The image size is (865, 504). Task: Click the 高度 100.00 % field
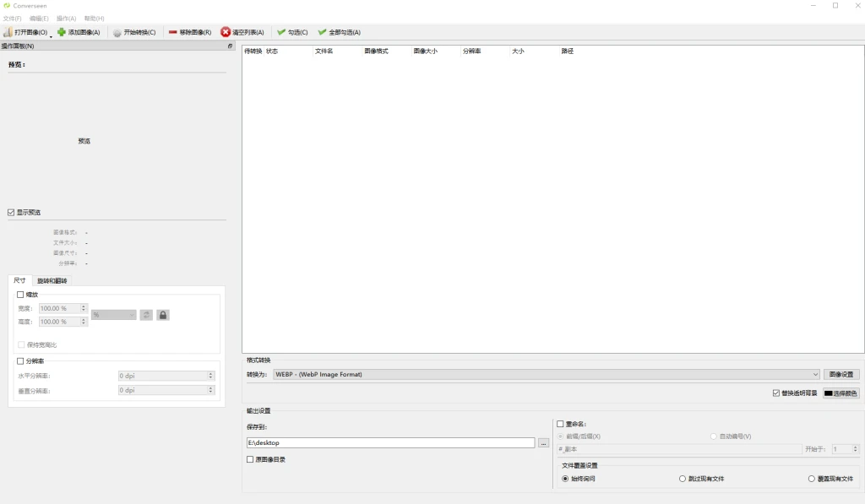(x=60, y=322)
